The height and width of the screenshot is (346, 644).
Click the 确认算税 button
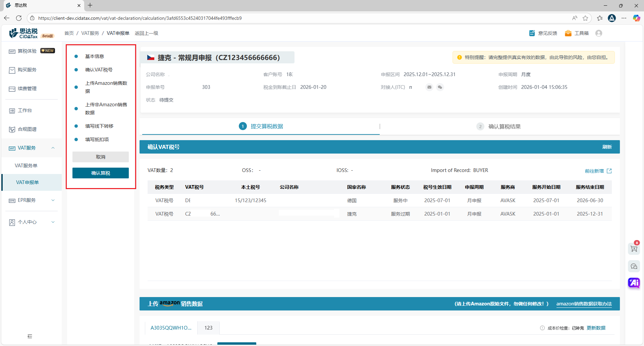[x=101, y=173]
